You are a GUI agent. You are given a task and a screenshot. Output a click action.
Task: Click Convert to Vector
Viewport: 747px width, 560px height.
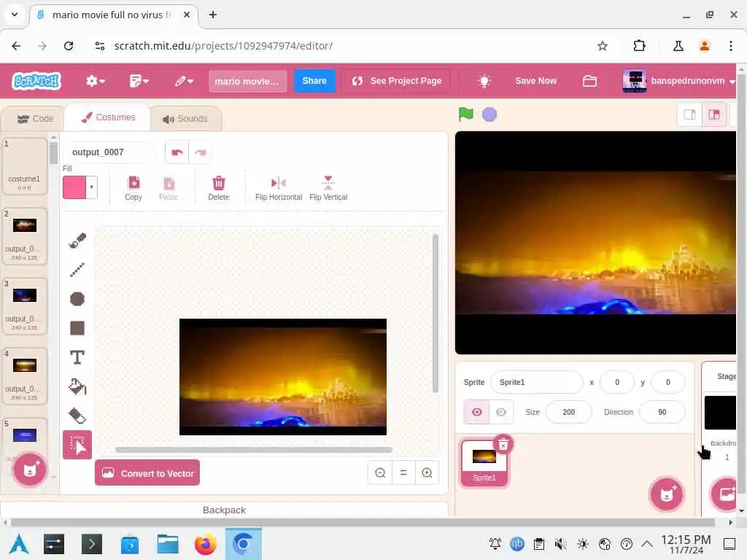(147, 472)
